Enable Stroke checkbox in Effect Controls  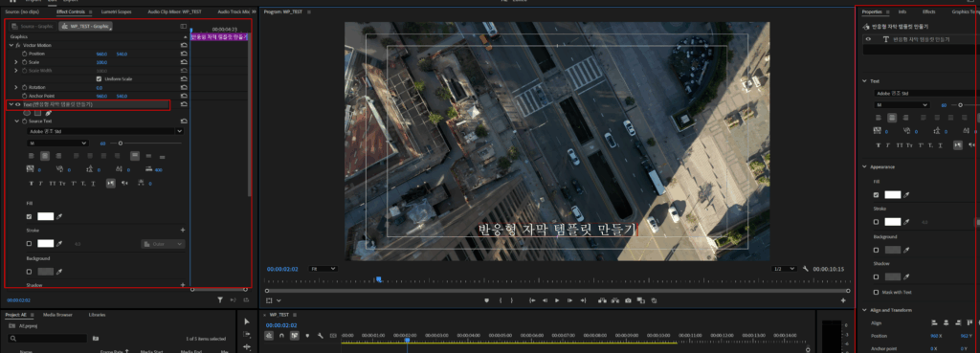coord(29,244)
